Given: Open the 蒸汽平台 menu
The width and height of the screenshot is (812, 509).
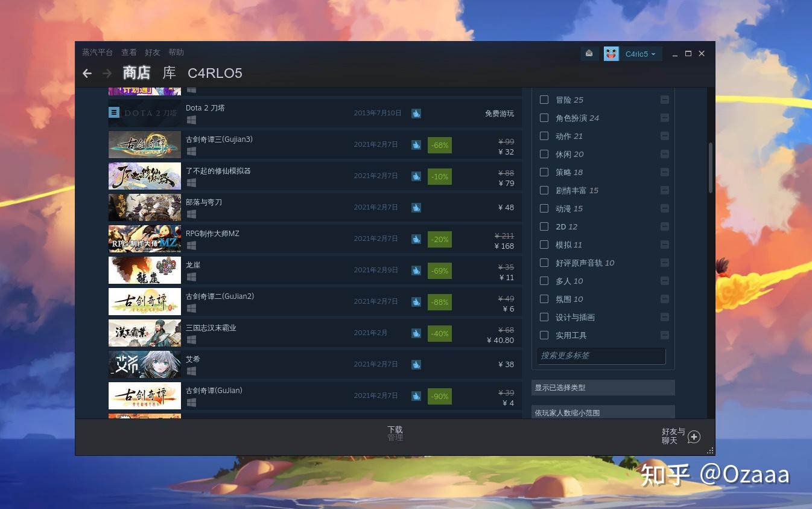Looking at the screenshot, I should coord(98,53).
